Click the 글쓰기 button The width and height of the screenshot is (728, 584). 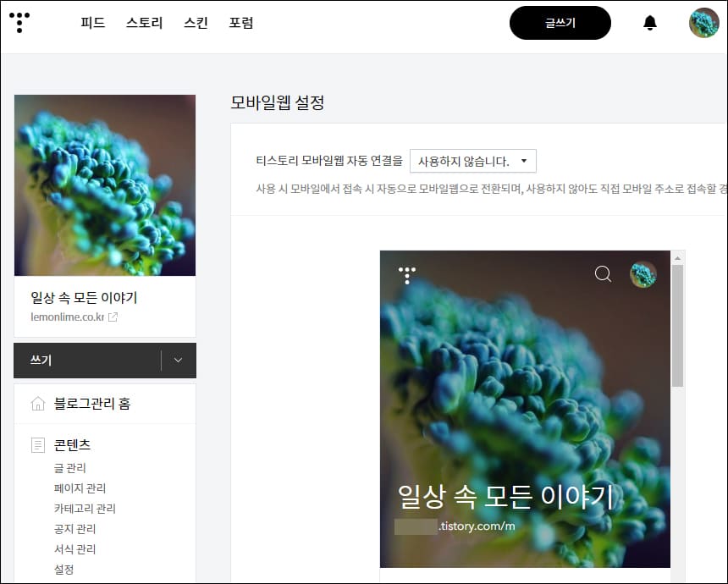[560, 23]
